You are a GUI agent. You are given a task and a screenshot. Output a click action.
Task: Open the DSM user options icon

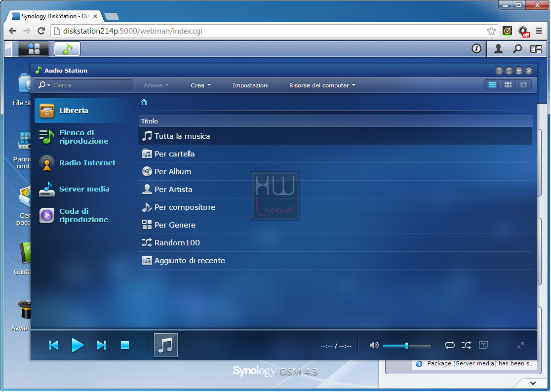(498, 49)
